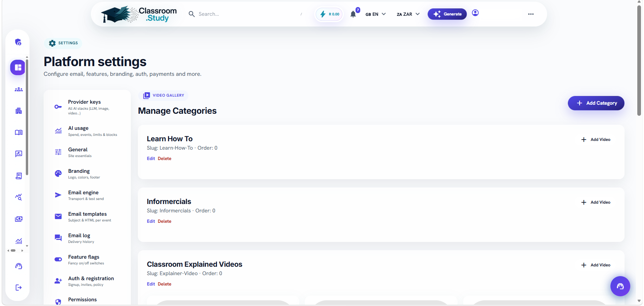Open the three-dots more options menu
Screen dimensions: 644x306
(x=531, y=14)
